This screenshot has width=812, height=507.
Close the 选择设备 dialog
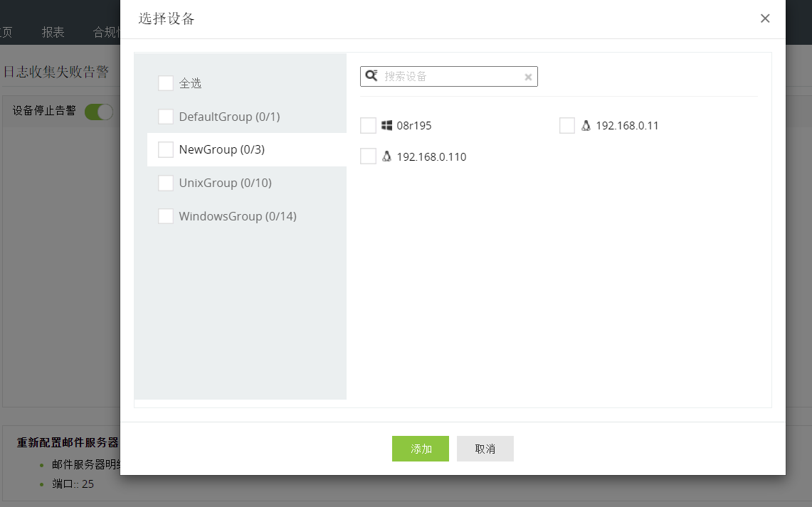click(x=765, y=18)
